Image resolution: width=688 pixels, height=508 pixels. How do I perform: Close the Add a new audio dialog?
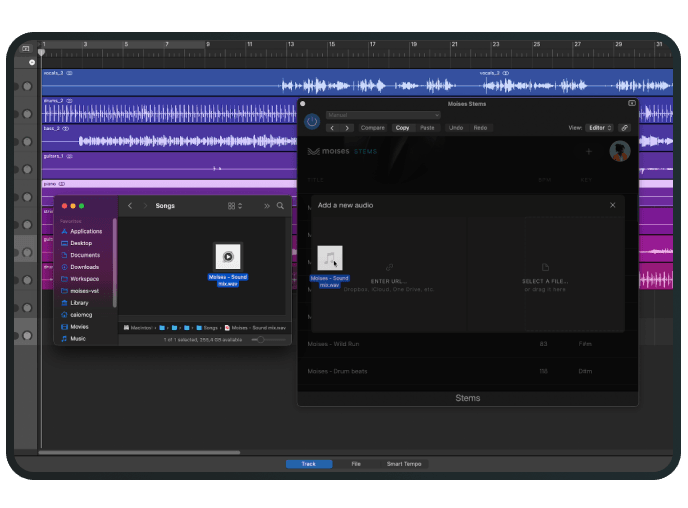click(613, 205)
